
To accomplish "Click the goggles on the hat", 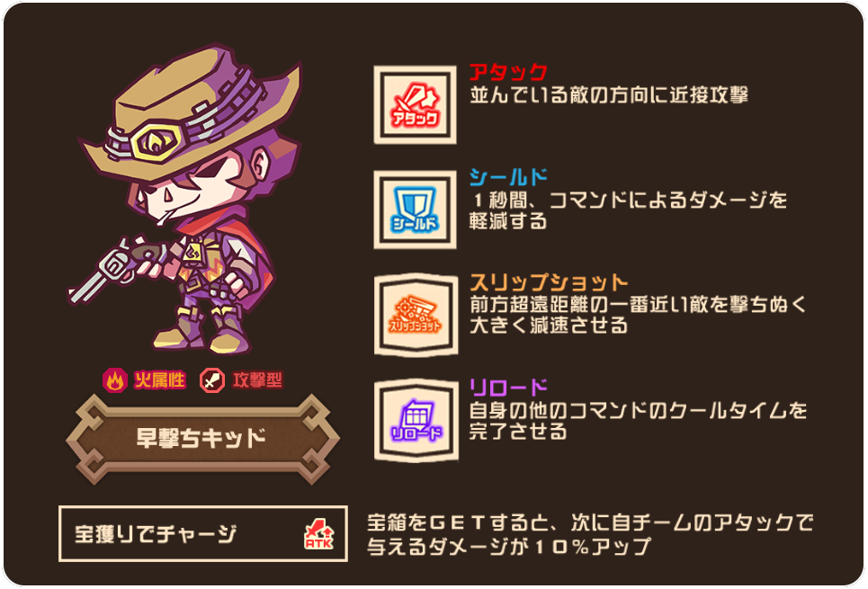I will click(157, 141).
